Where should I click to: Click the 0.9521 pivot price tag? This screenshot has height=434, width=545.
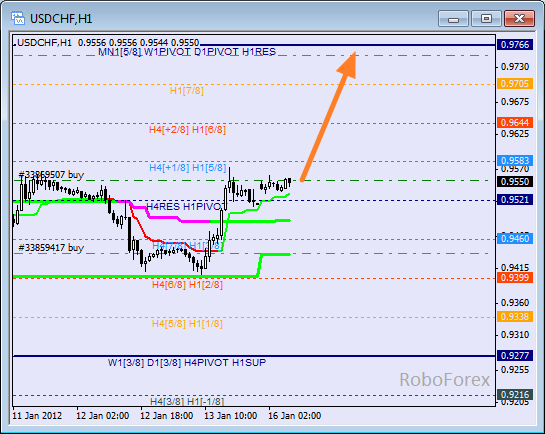515,199
